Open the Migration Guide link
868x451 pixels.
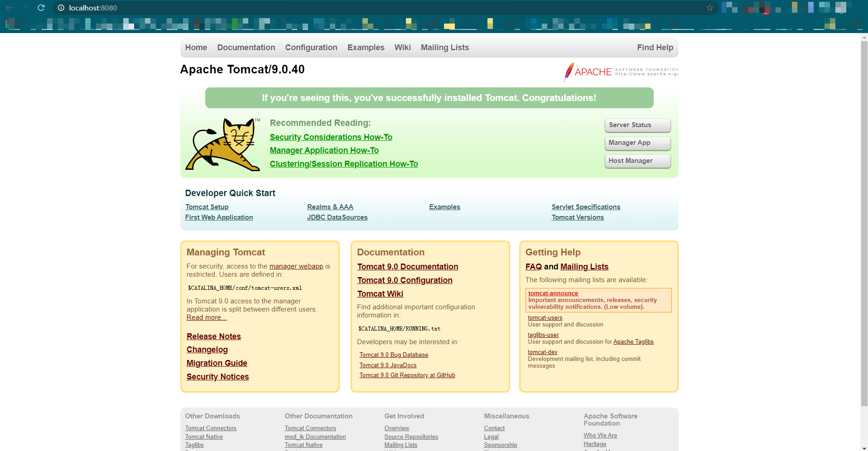click(x=217, y=363)
